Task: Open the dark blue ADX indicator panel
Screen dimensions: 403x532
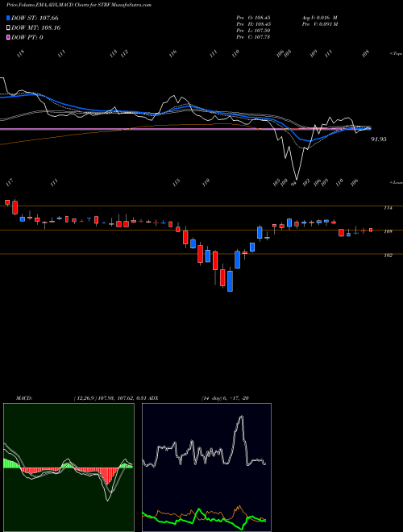Action: coord(206,468)
